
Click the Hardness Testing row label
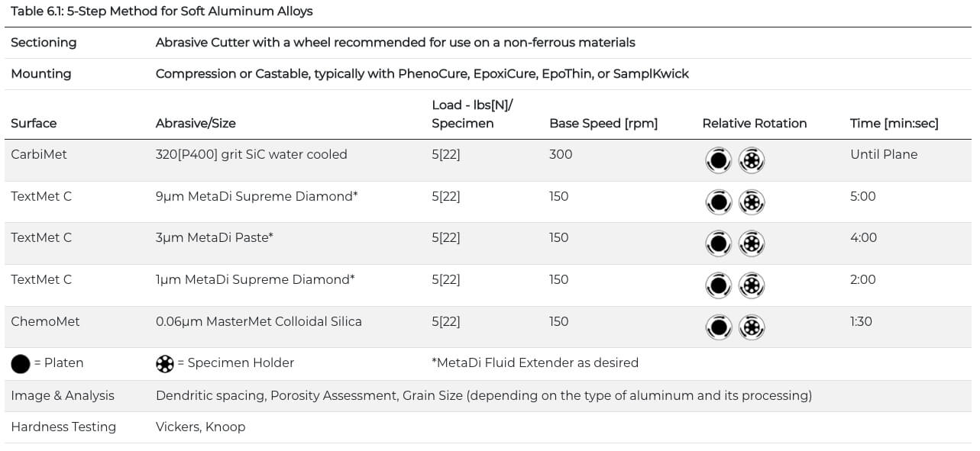click(x=63, y=427)
